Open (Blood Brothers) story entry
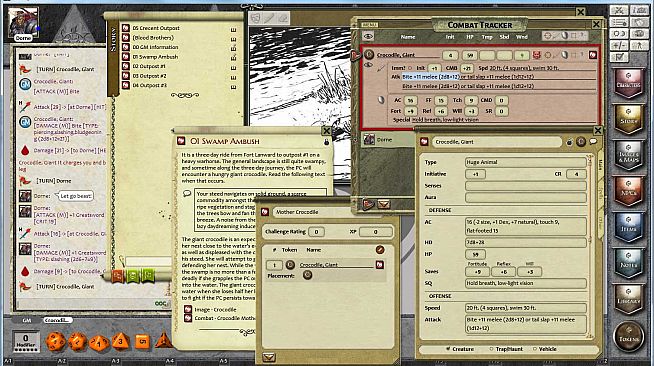 click(x=153, y=38)
